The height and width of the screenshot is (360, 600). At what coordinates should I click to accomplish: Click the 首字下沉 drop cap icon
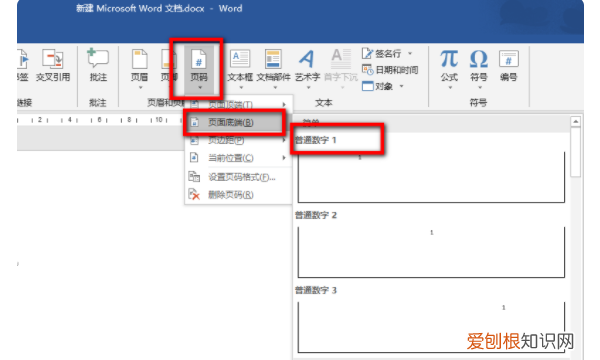point(341,59)
